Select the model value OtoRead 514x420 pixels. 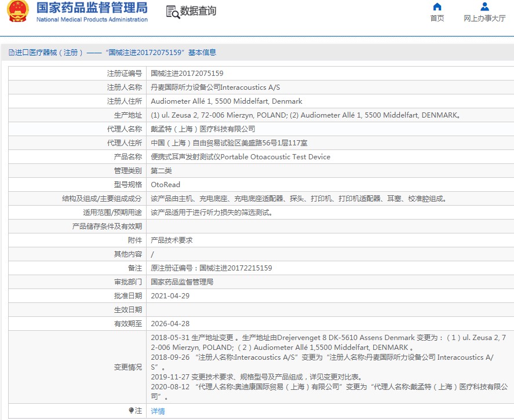click(x=166, y=185)
